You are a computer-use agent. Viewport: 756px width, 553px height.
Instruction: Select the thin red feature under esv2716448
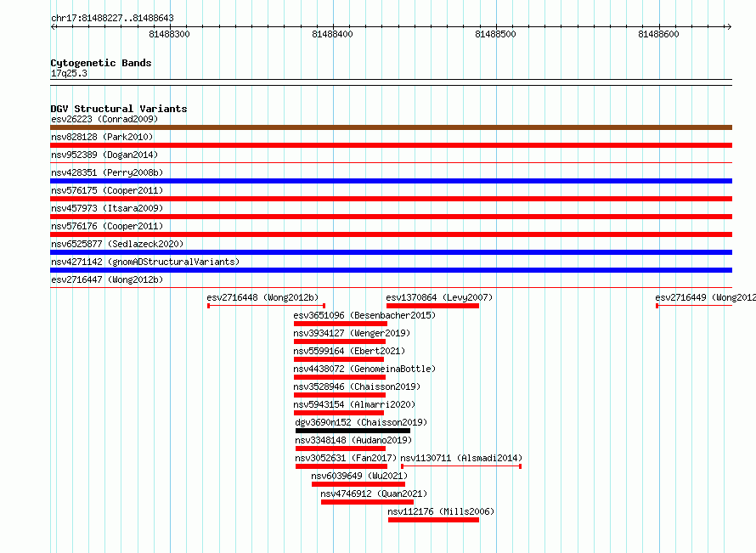[x=266, y=306]
